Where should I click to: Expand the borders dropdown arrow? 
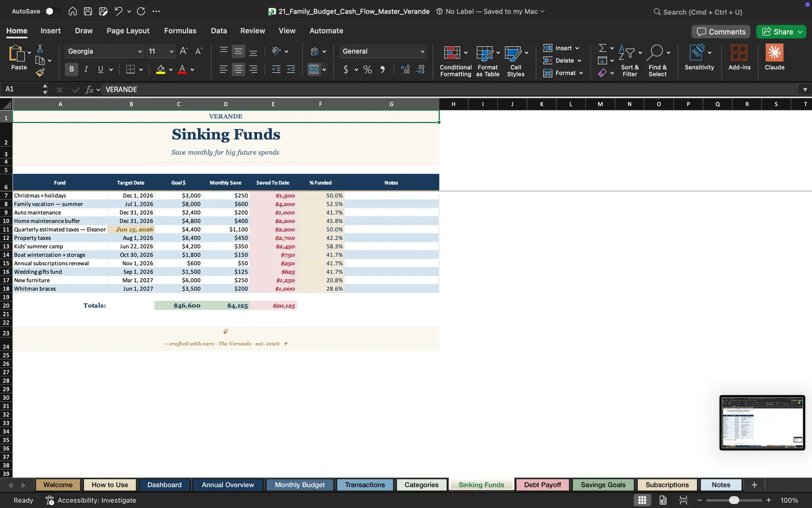click(x=141, y=70)
